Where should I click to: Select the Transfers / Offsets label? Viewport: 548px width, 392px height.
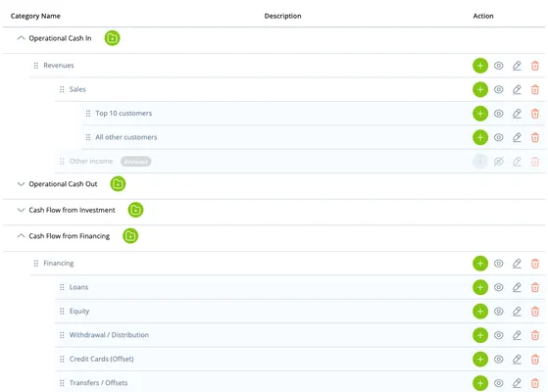pyautogui.click(x=99, y=382)
